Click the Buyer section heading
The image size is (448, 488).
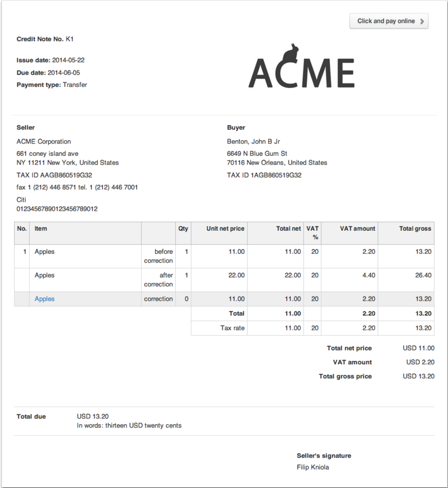tap(236, 127)
